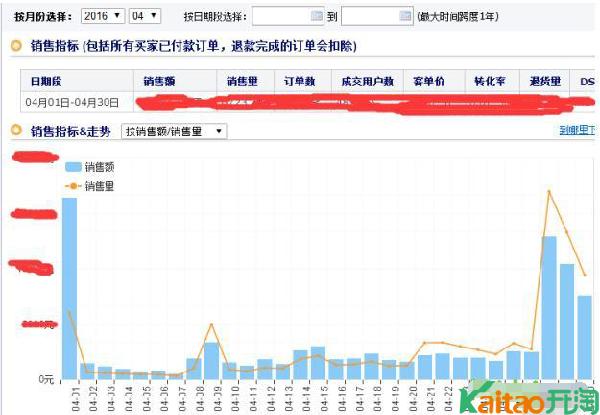Viewport: 600px width, 415px height.
Task: Click the 销售量 orange line legend marker
Action: point(73,186)
